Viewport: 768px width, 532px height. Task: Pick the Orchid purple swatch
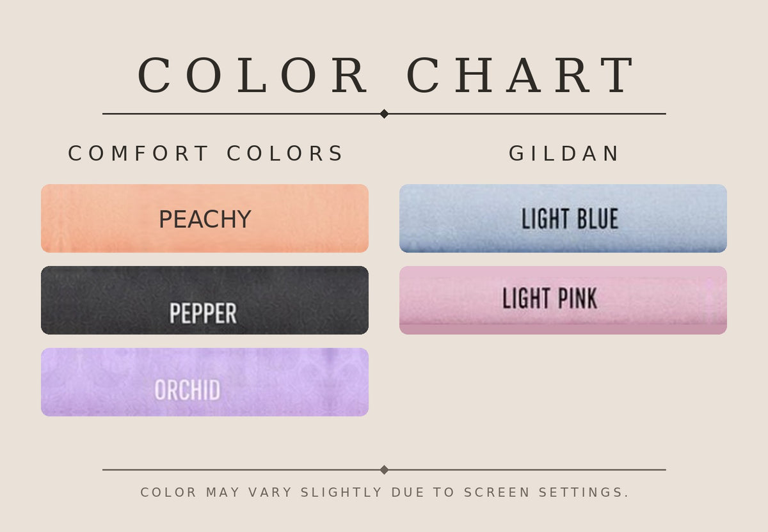click(x=205, y=382)
